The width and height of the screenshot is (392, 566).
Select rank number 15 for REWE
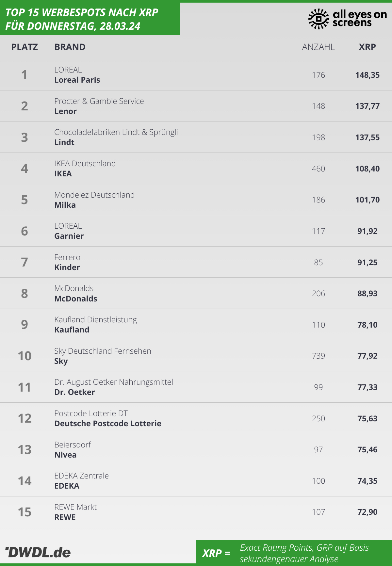[24, 512]
